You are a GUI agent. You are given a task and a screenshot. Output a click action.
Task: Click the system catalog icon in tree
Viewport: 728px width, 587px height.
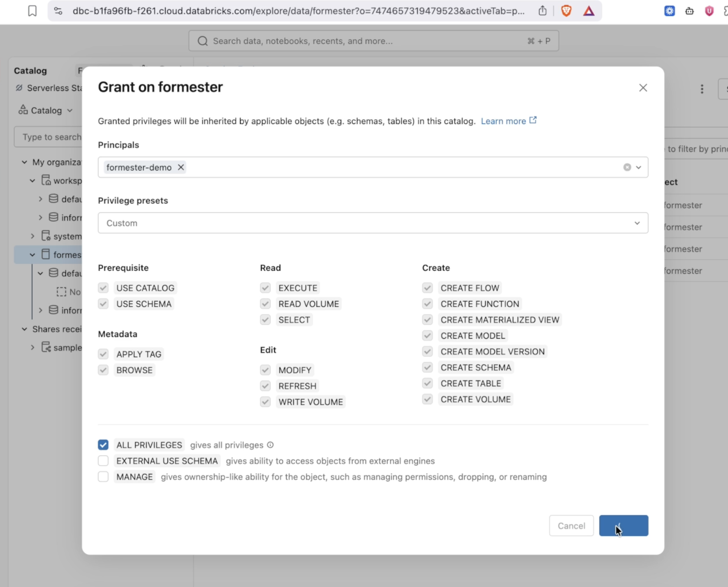[46, 236]
